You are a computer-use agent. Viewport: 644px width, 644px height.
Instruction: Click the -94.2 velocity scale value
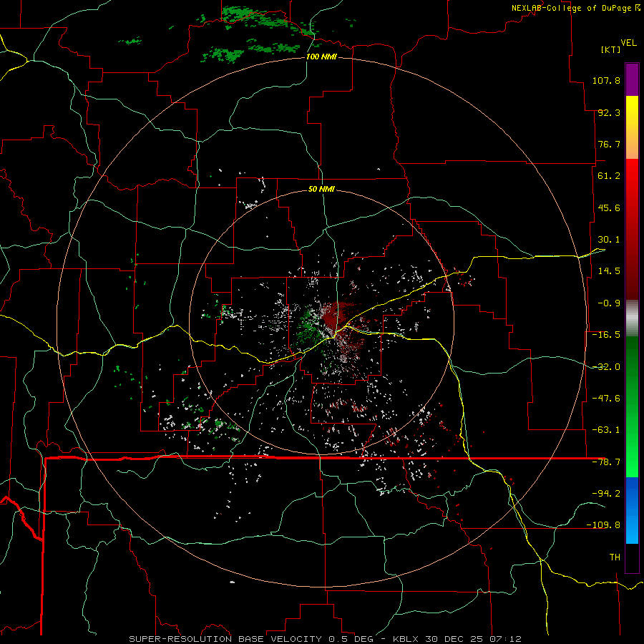(606, 493)
